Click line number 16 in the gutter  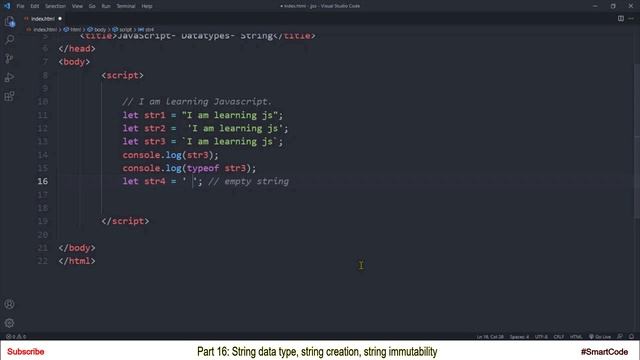click(42, 181)
